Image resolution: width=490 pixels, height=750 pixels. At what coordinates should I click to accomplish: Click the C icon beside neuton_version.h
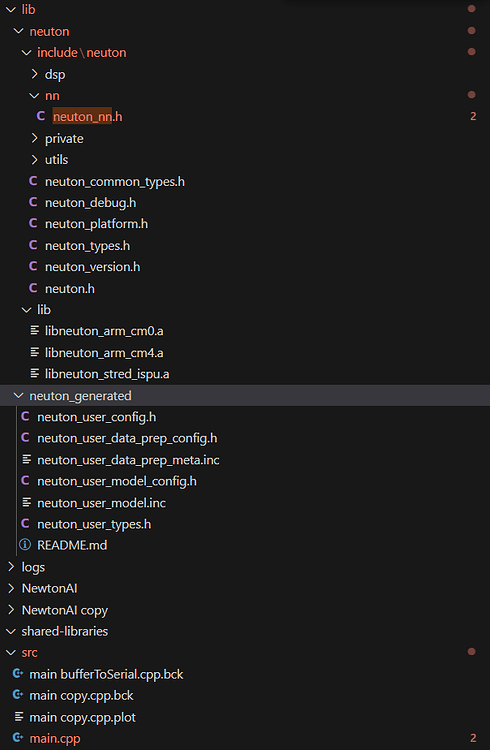pos(33,266)
